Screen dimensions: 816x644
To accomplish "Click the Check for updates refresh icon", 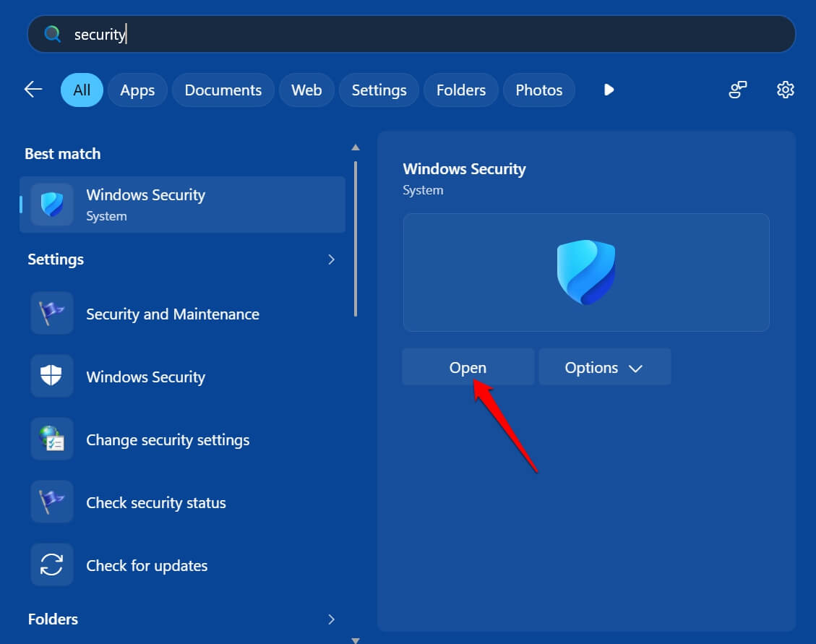I will point(52,564).
